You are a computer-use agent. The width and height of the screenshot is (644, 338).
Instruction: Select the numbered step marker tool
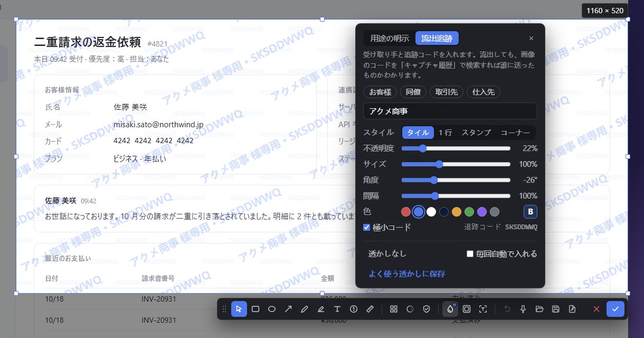click(354, 309)
